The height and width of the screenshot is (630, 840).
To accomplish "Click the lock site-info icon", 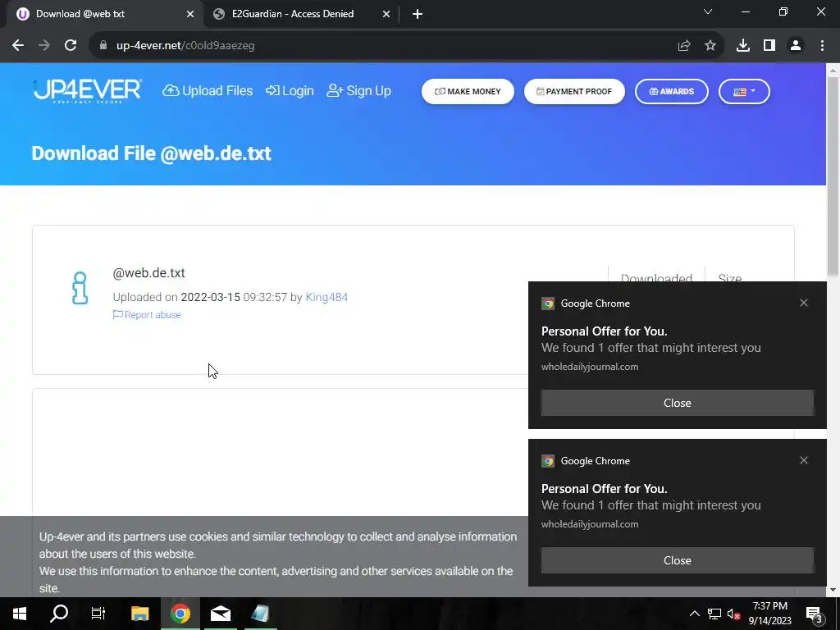I will point(103,46).
